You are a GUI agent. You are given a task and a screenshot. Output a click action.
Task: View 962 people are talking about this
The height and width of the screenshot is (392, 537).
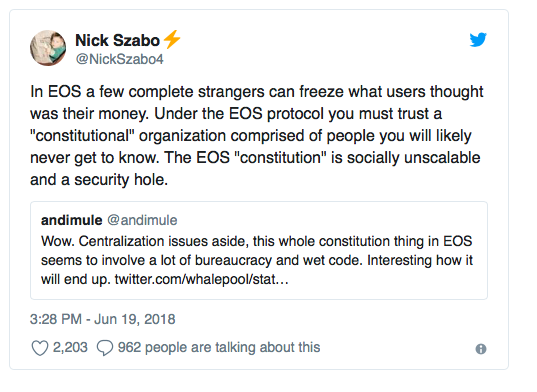(x=219, y=347)
